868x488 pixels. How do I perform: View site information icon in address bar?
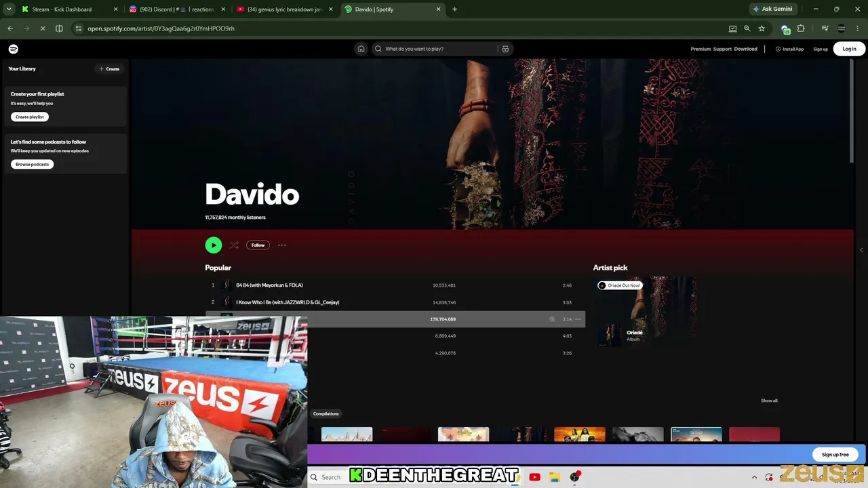pyautogui.click(x=79, y=28)
